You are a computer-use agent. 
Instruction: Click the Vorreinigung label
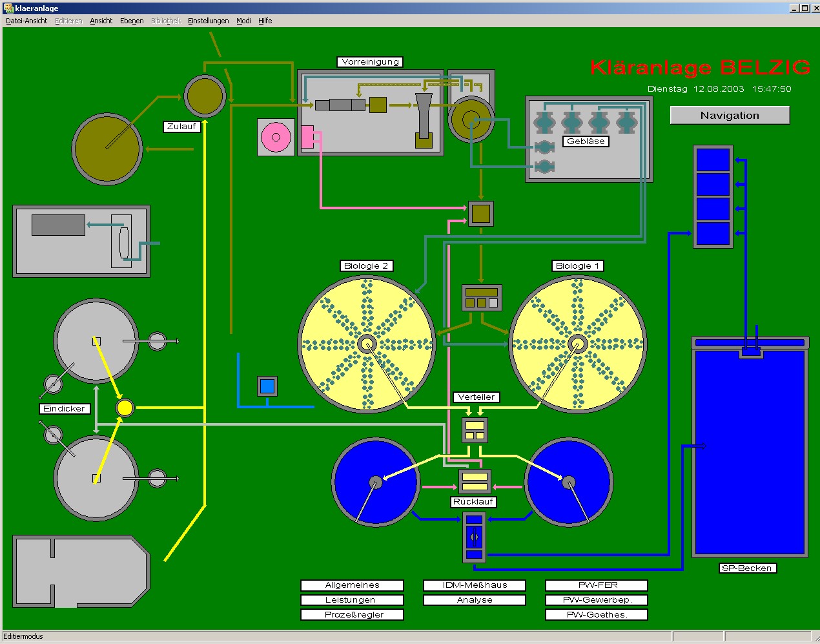tap(370, 62)
